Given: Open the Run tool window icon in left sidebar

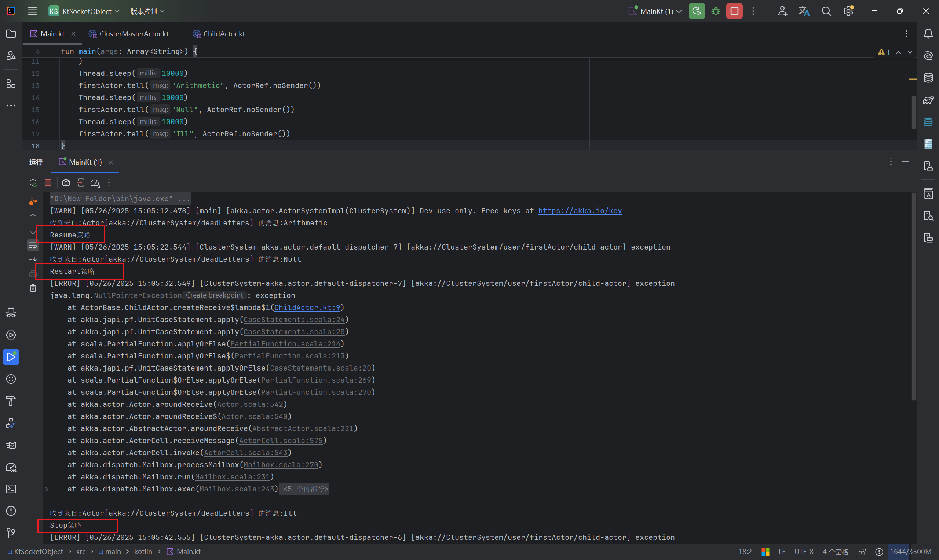Looking at the screenshot, I should (11, 357).
